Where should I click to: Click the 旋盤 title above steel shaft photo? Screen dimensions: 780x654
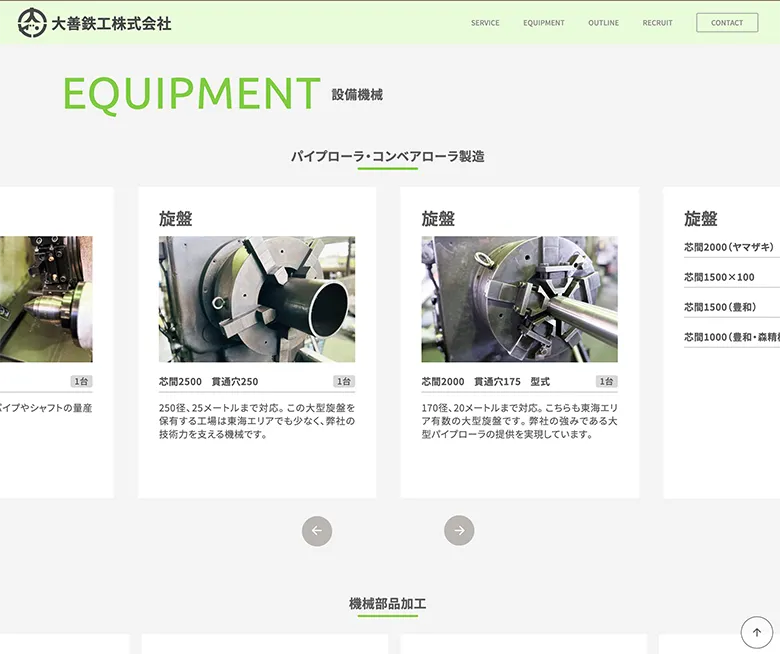[438, 218]
